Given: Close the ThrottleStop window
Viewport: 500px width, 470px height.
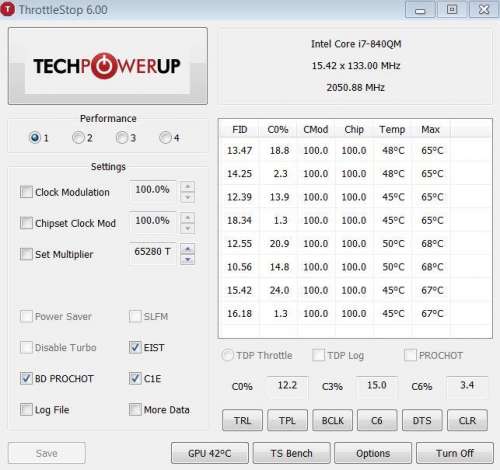Looking at the screenshot, I should tap(484, 10).
